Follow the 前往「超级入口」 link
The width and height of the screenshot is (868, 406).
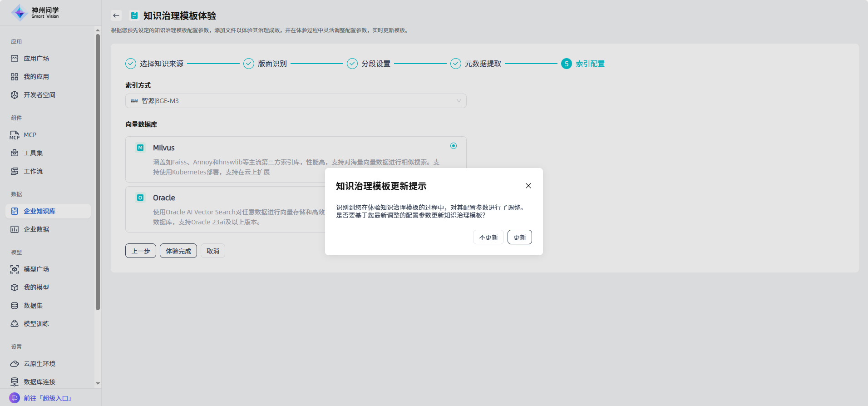47,398
